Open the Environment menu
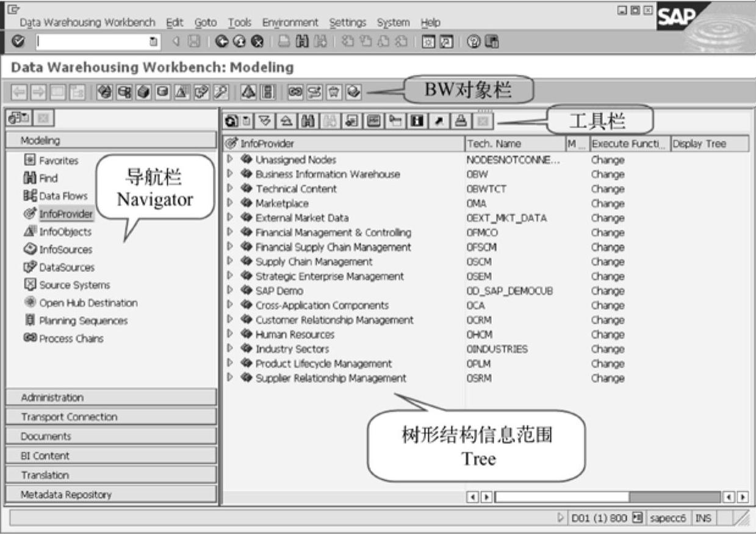The image size is (756, 534). (290, 23)
